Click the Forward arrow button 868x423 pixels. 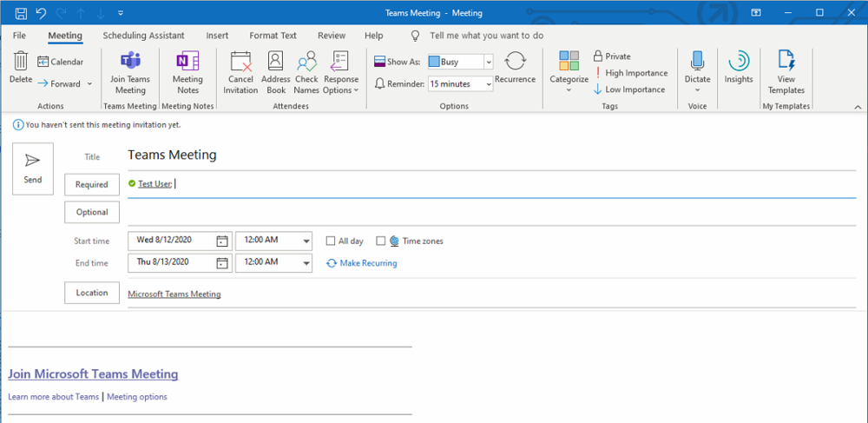pyautogui.click(x=59, y=84)
